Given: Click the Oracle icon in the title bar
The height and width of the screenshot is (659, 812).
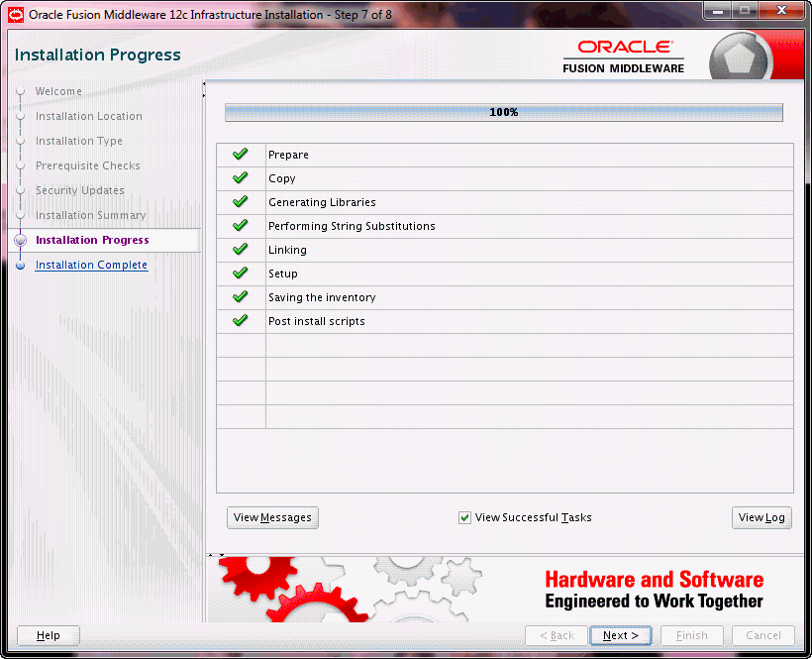Looking at the screenshot, I should coord(16,15).
